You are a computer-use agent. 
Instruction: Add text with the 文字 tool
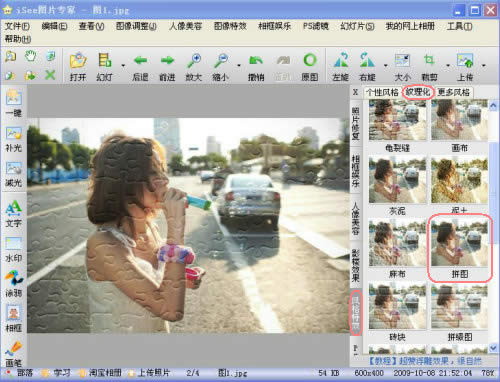click(x=14, y=214)
